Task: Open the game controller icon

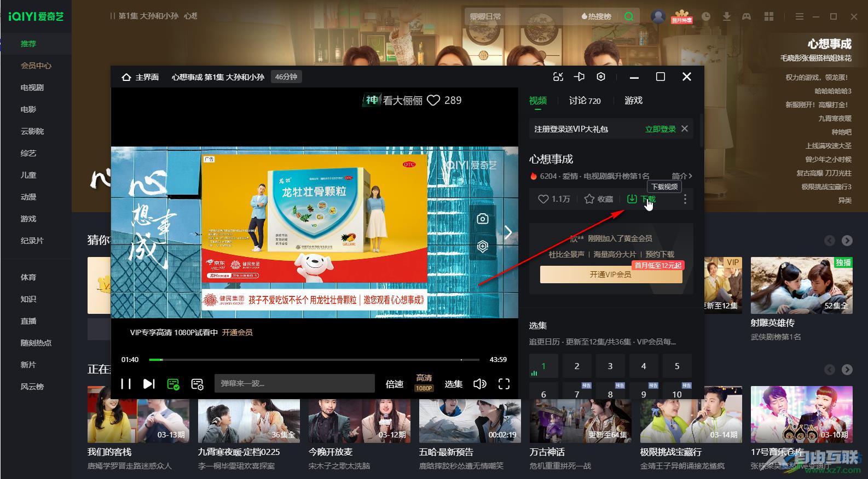Action: point(747,16)
